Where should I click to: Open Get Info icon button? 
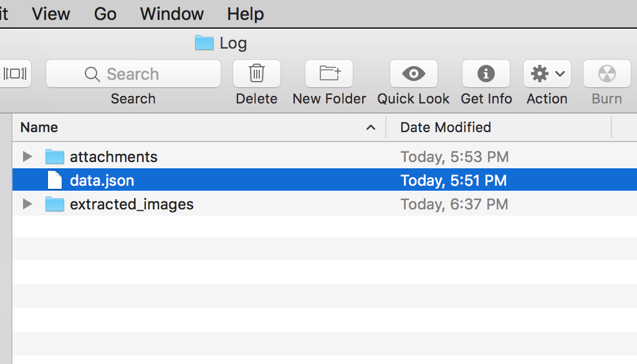(x=486, y=74)
